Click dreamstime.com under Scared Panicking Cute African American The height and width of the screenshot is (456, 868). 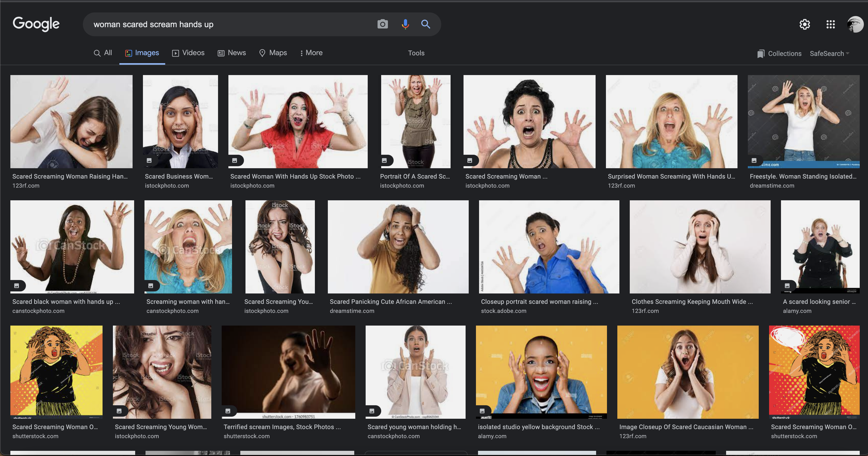(x=352, y=311)
